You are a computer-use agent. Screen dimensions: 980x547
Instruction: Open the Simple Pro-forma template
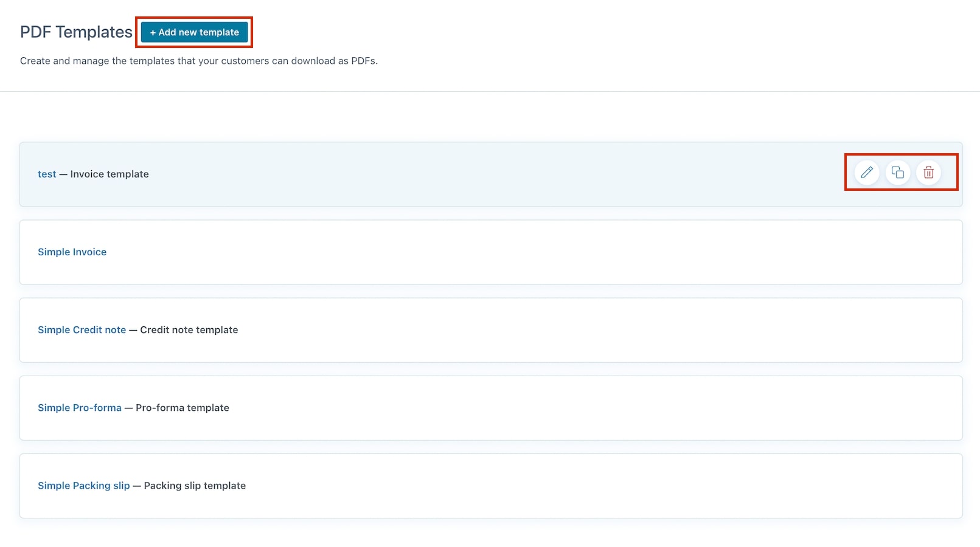80,407
